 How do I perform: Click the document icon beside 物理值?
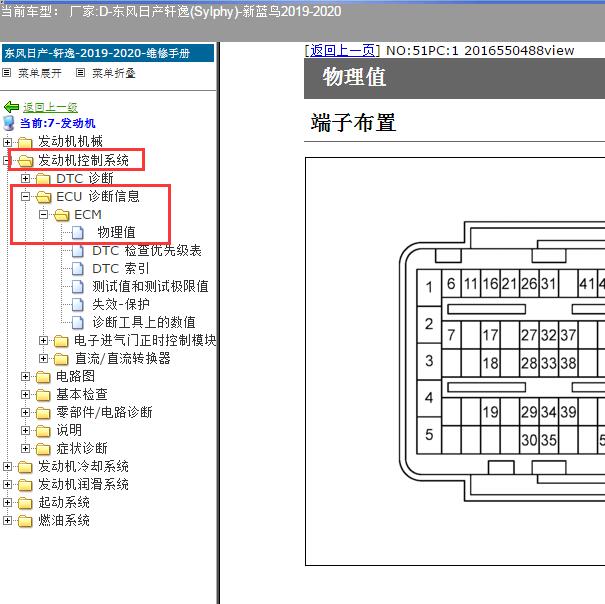point(78,233)
